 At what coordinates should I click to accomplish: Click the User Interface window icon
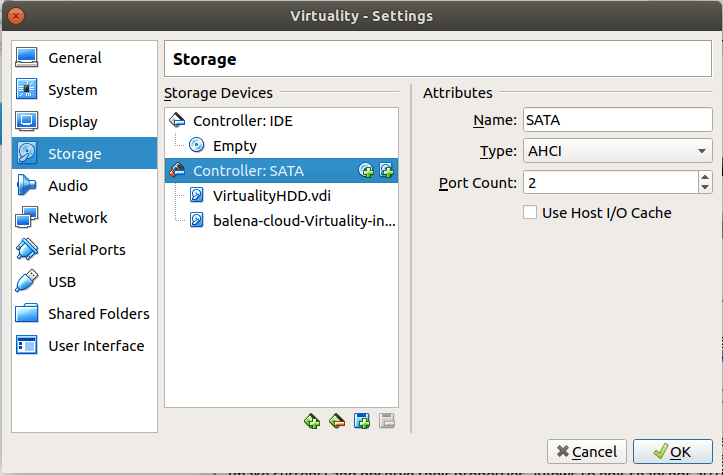coord(26,345)
